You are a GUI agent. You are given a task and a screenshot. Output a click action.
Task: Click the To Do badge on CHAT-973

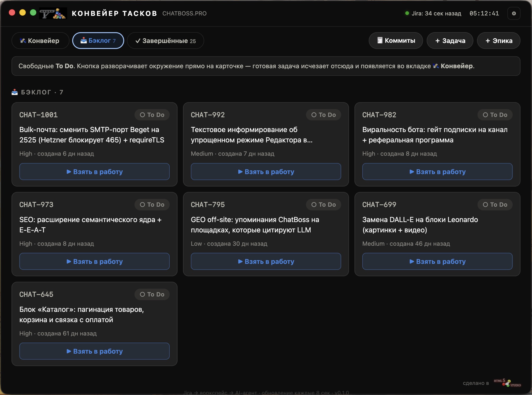click(x=152, y=205)
